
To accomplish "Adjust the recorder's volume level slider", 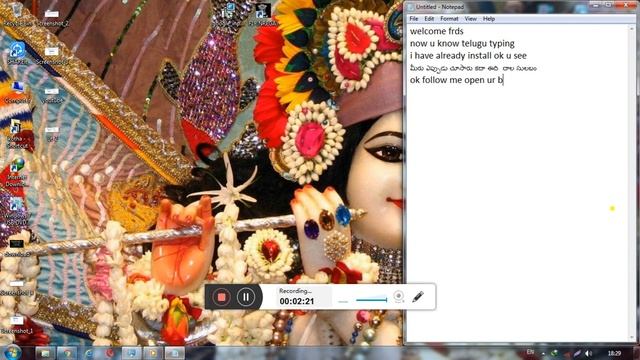I will pyautogui.click(x=371, y=300).
